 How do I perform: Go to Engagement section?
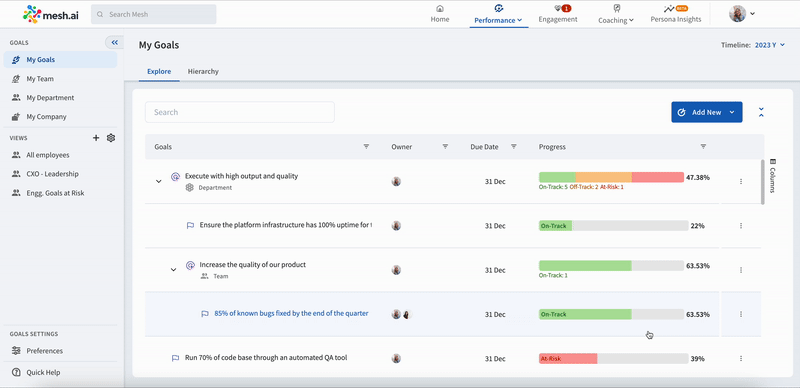point(558,14)
